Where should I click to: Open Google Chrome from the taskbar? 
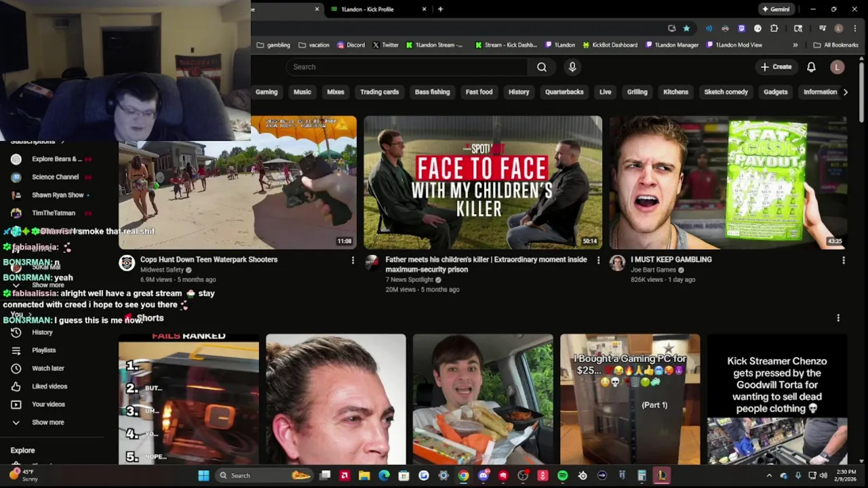pos(463,476)
